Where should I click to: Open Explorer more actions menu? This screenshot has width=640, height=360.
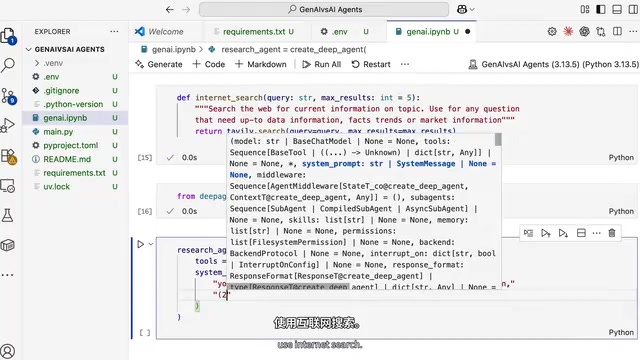(x=114, y=31)
